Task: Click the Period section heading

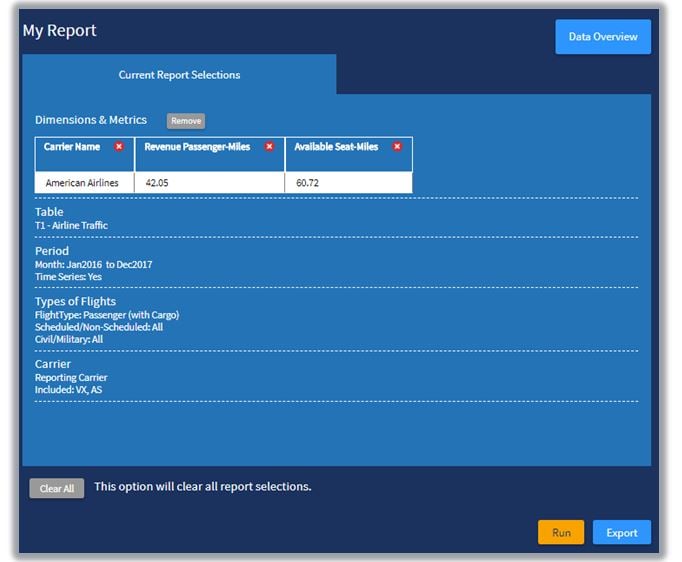Action: pos(52,251)
